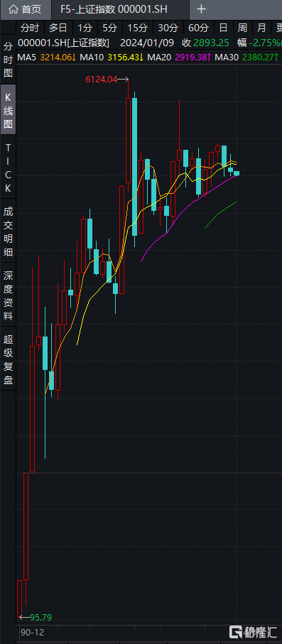The image size is (282, 644).
Task: Switch chart to 60分 interval
Action: tap(199, 28)
